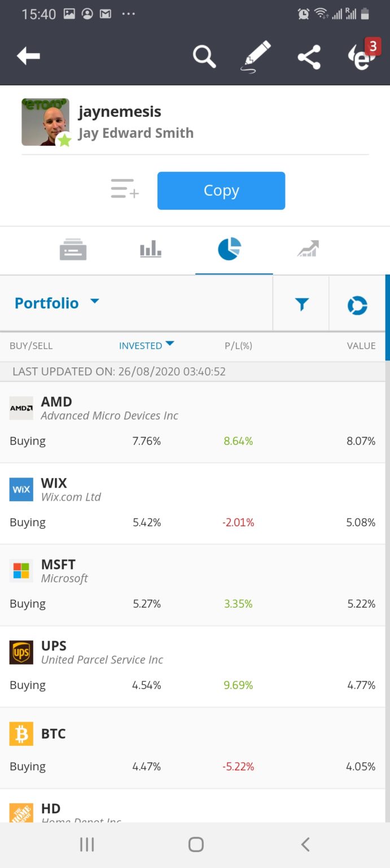Open the AMD company logo
The width and height of the screenshot is (390, 868).
[21, 407]
